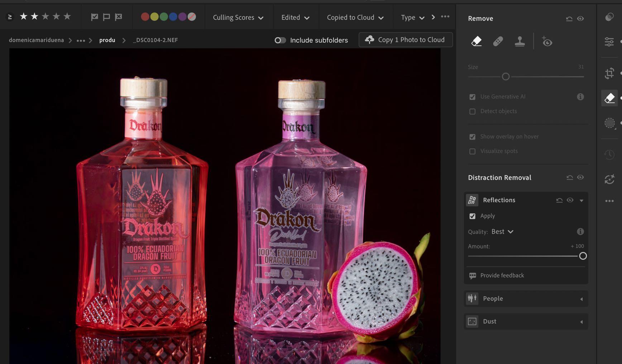Uncheck Show overlay on hover

472,137
